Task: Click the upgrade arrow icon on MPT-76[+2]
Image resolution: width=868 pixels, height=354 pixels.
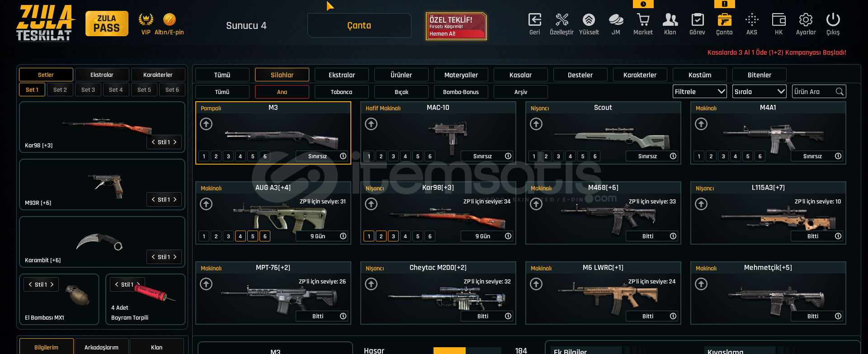Action: [206, 284]
